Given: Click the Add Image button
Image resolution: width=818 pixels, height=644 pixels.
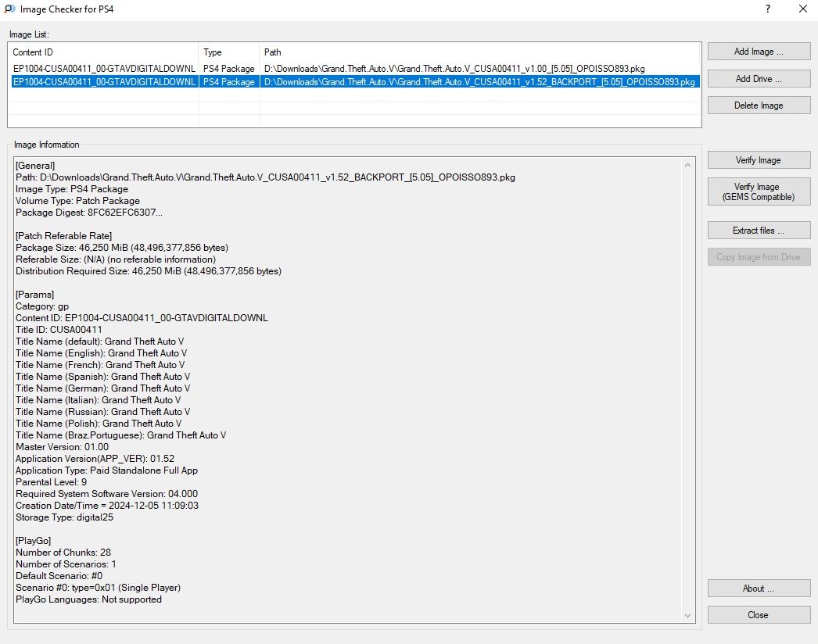Looking at the screenshot, I should (x=759, y=52).
